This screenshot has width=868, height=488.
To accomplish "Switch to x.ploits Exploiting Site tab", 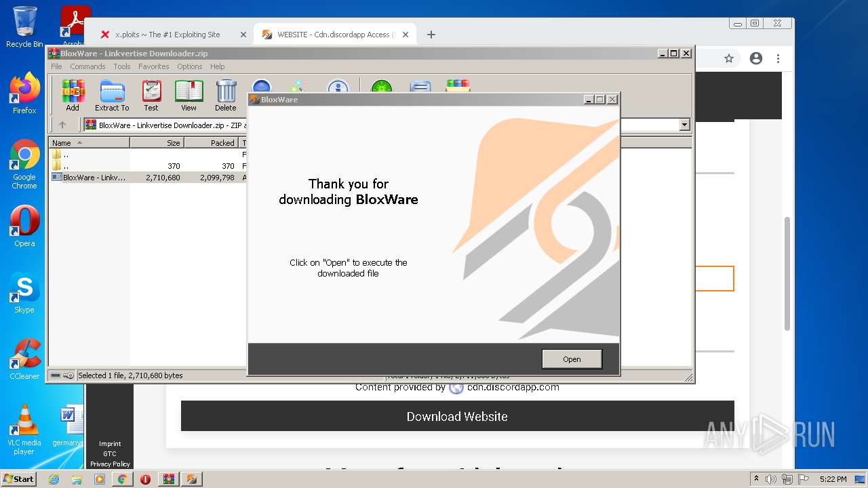I will click(167, 35).
